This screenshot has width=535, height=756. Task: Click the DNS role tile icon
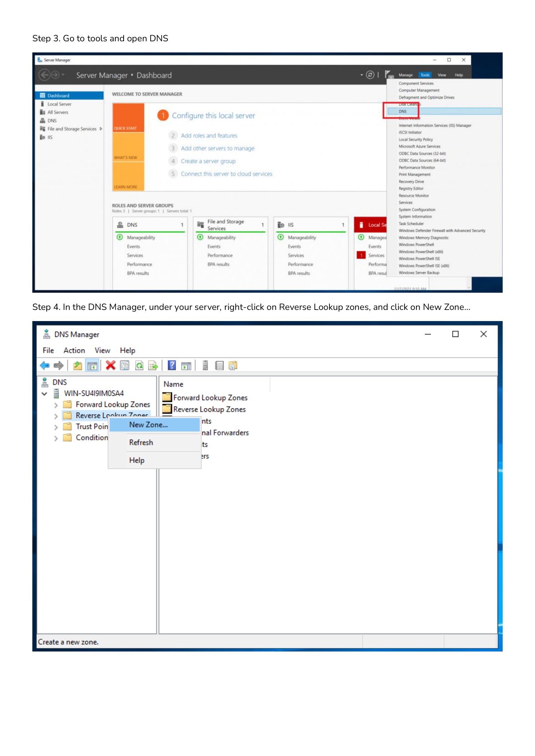[x=120, y=225]
